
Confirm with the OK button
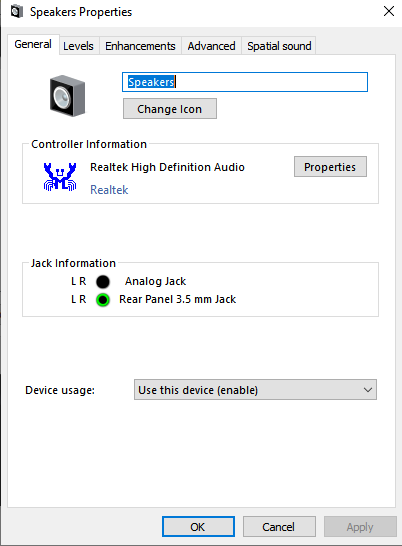tap(198, 527)
